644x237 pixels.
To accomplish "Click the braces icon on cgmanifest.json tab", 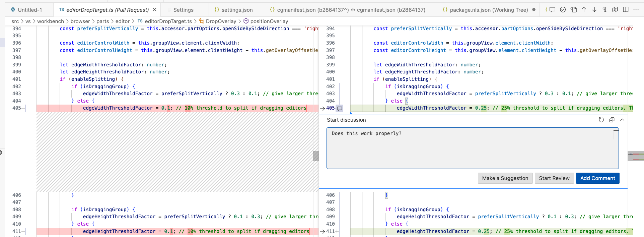I will tap(272, 10).
